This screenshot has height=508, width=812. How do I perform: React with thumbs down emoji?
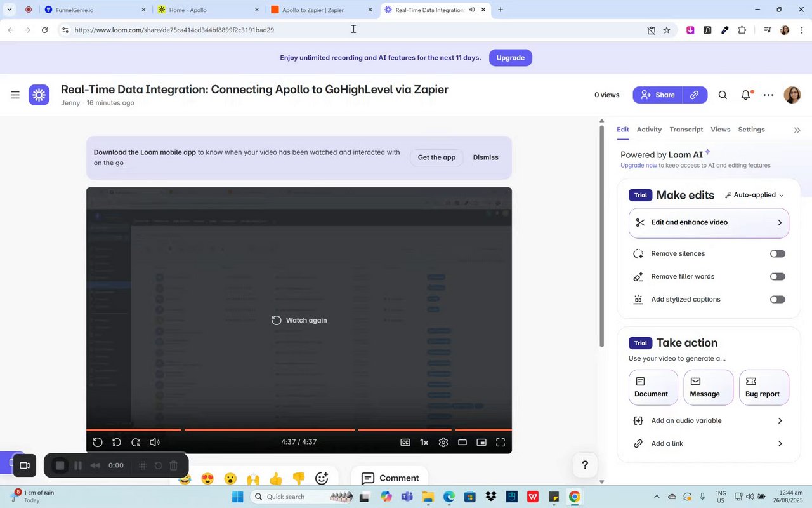299,479
